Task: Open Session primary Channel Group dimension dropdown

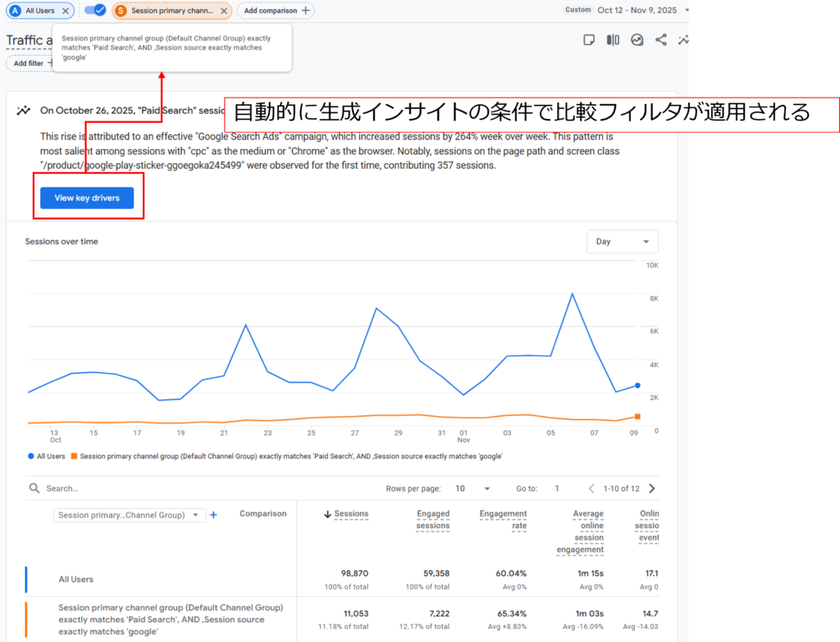Action: (130, 515)
